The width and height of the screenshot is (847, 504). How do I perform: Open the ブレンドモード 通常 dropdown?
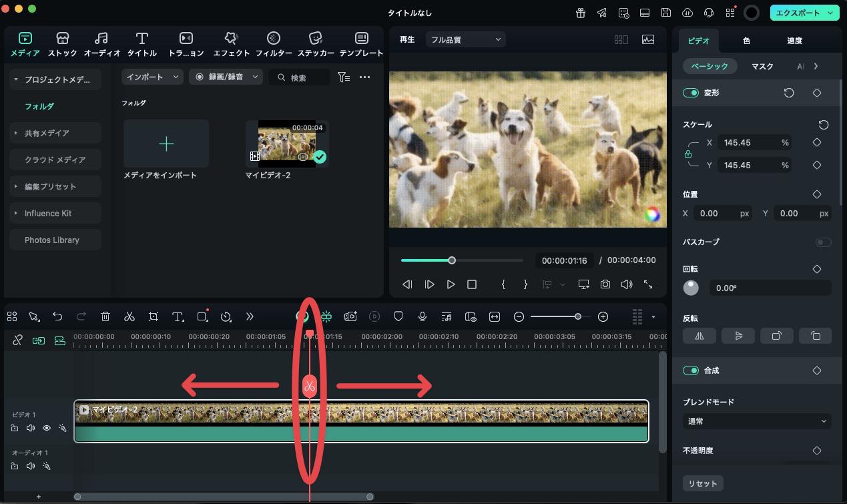[x=757, y=421]
